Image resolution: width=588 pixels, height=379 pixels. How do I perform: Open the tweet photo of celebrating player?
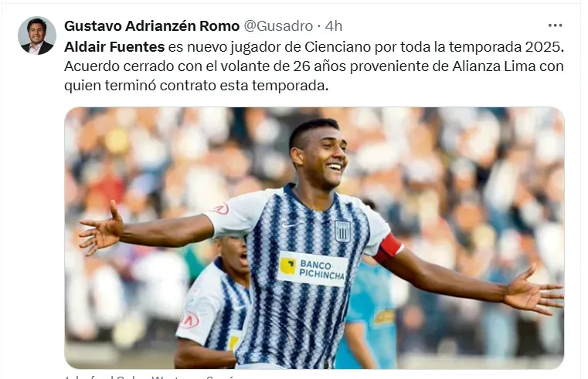click(314, 238)
